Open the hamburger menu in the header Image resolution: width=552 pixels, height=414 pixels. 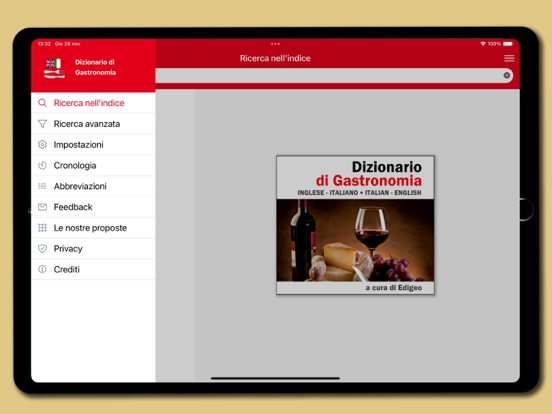pyautogui.click(x=509, y=58)
